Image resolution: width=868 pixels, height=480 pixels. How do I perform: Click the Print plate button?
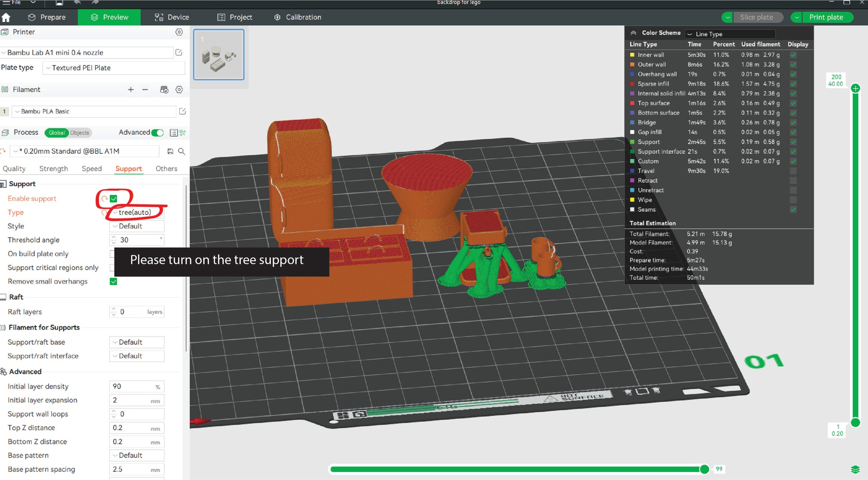(826, 17)
